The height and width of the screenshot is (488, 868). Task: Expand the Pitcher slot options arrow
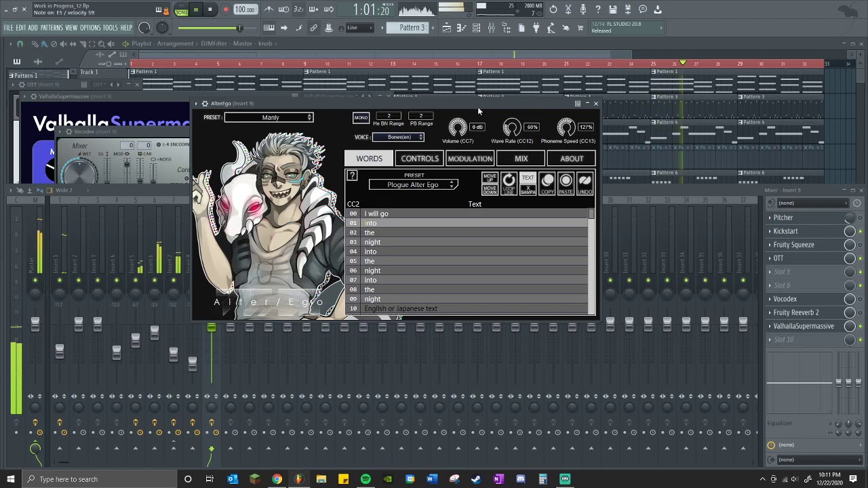[770, 218]
